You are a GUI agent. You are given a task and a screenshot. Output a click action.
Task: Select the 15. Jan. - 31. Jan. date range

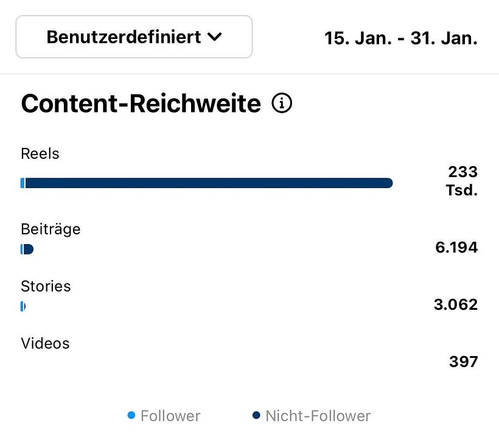click(400, 38)
